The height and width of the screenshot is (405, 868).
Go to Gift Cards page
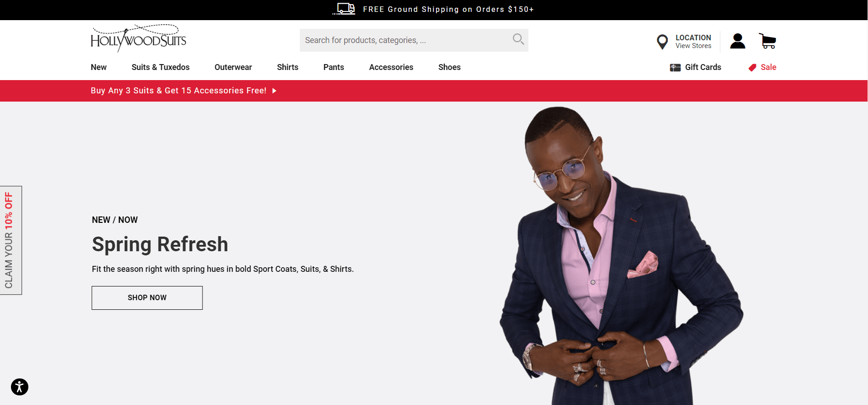click(x=703, y=67)
